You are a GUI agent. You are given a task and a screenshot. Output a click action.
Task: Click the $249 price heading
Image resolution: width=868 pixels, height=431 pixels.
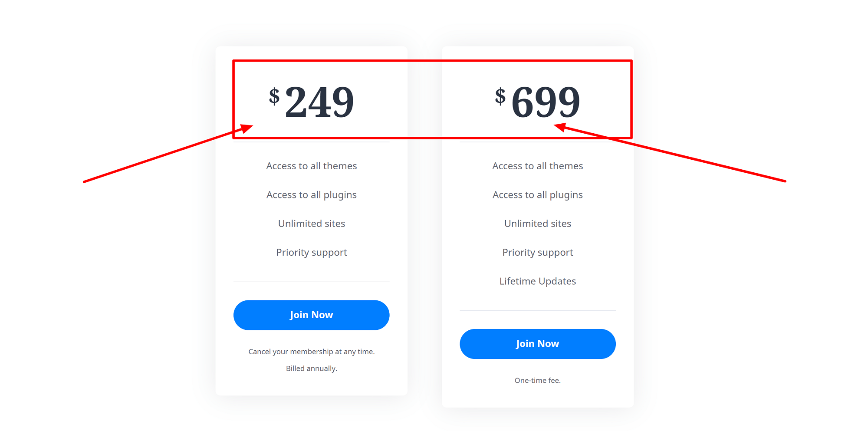[x=311, y=102]
